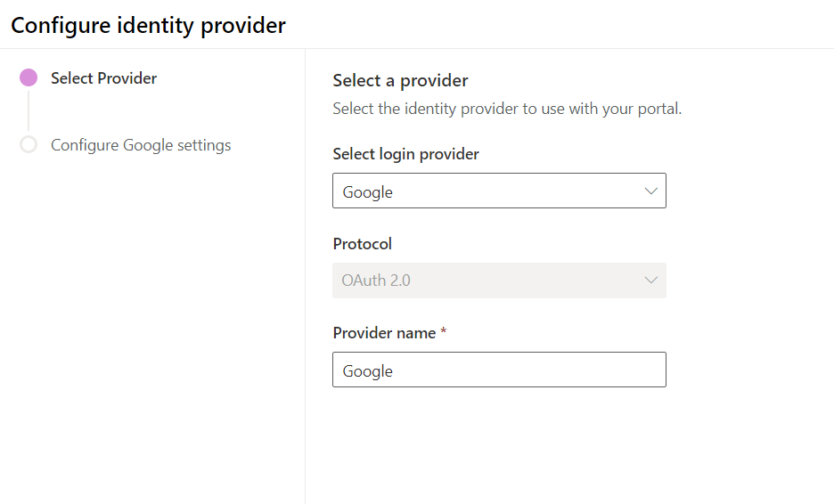Click the Google value in the login provider dropdown
The image size is (834, 504).
pos(368,192)
